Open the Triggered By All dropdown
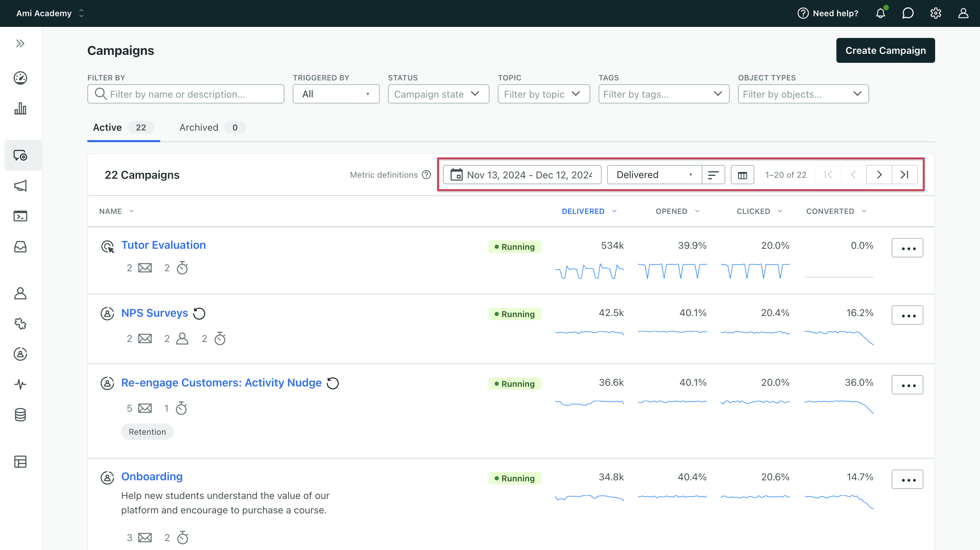 [336, 94]
